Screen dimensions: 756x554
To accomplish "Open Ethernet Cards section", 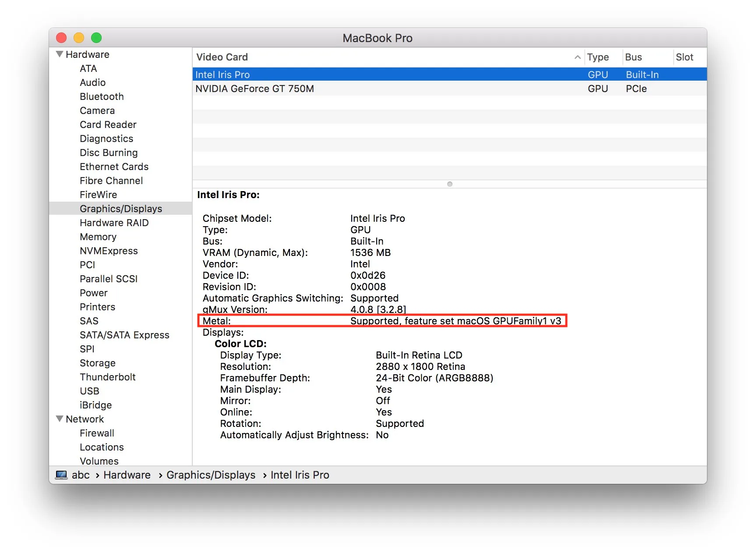I will click(114, 167).
